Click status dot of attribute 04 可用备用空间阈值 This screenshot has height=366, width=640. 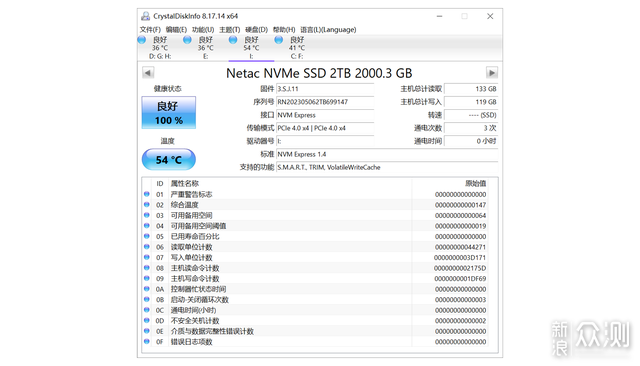147,226
